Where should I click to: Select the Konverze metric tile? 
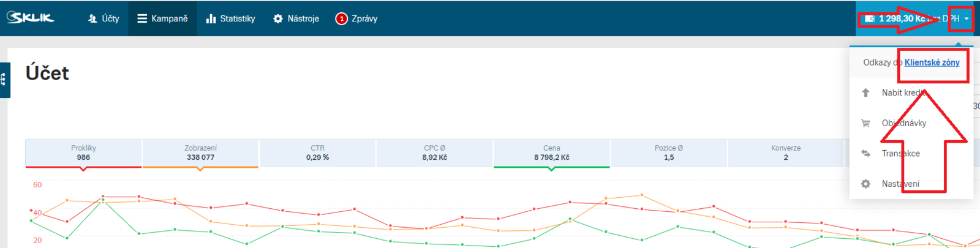(785, 153)
